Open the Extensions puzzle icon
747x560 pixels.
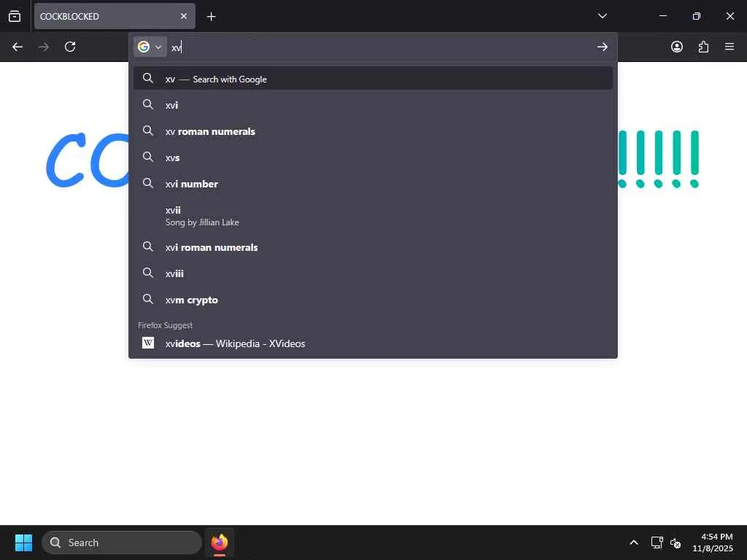tap(703, 47)
